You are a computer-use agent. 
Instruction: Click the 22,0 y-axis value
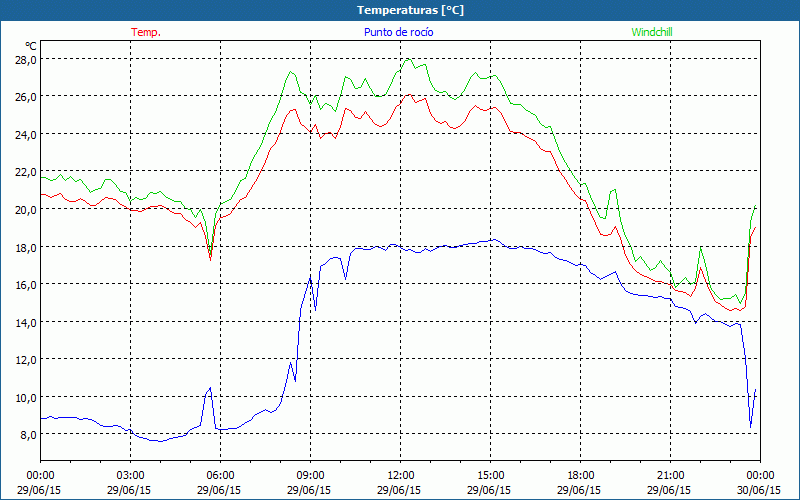click(x=26, y=172)
